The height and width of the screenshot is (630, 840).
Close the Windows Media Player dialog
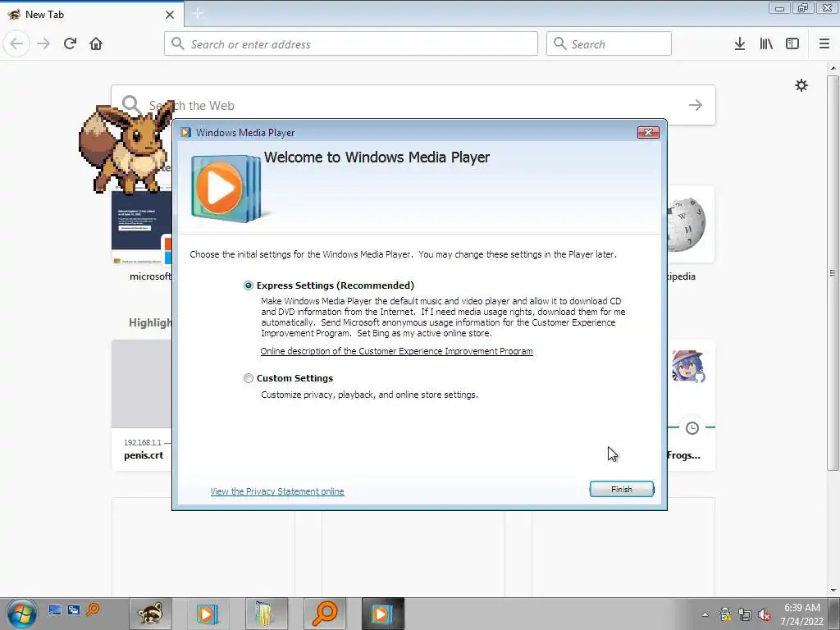648,132
